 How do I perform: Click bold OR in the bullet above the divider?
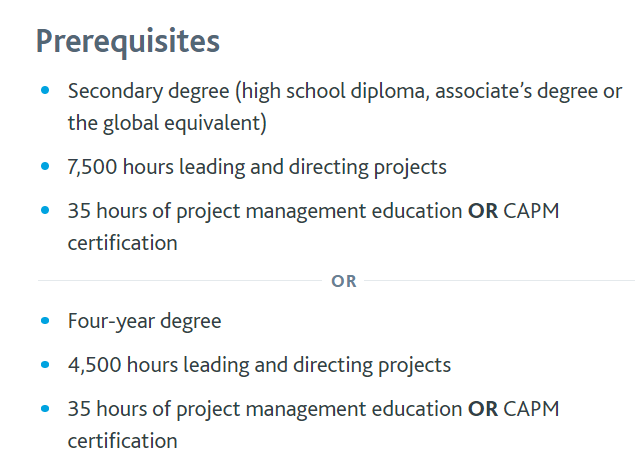483,211
